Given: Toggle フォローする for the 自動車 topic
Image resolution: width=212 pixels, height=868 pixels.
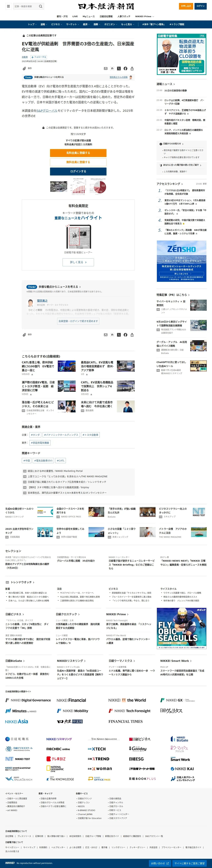Looking at the screenshot, I should coord(39,57).
